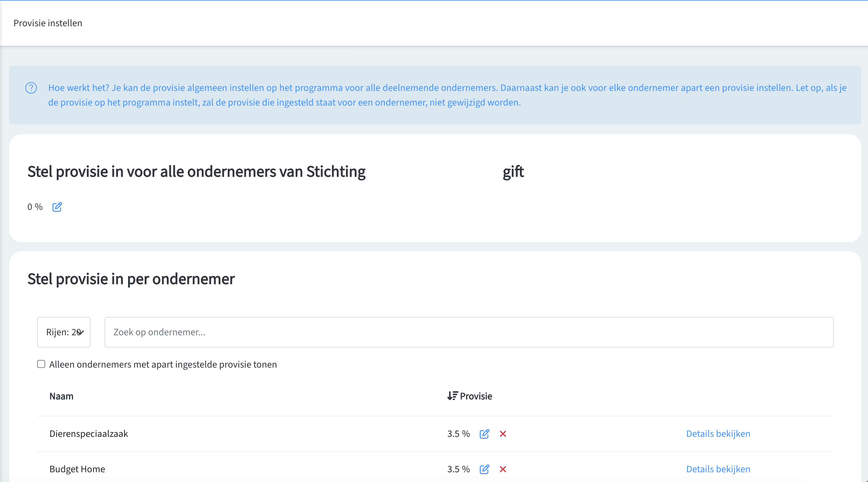Select the Dierenspeciaalzaak row name

(89, 434)
